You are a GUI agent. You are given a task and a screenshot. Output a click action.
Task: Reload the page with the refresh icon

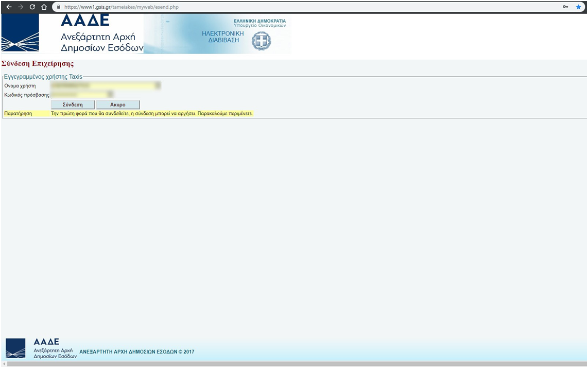(32, 7)
